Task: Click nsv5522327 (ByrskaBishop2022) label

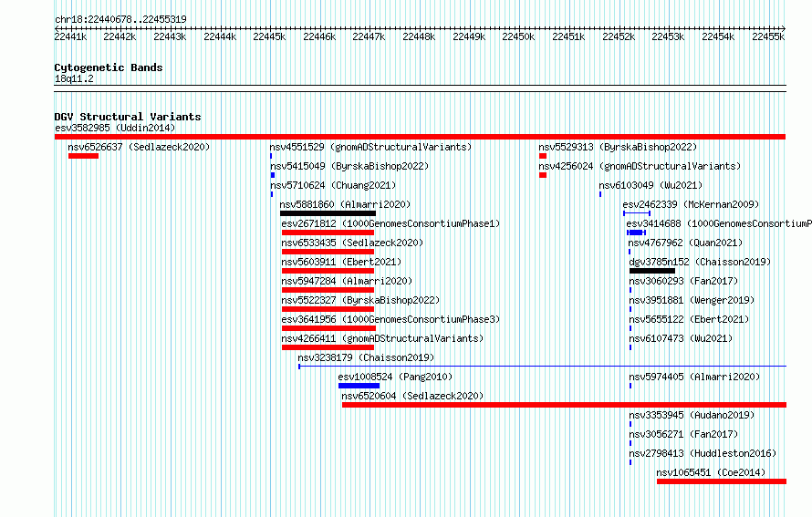Action: (360, 300)
